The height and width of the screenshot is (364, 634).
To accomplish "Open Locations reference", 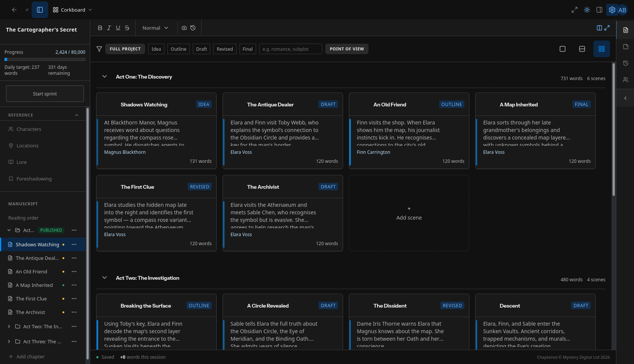I will pyautogui.click(x=43, y=146).
